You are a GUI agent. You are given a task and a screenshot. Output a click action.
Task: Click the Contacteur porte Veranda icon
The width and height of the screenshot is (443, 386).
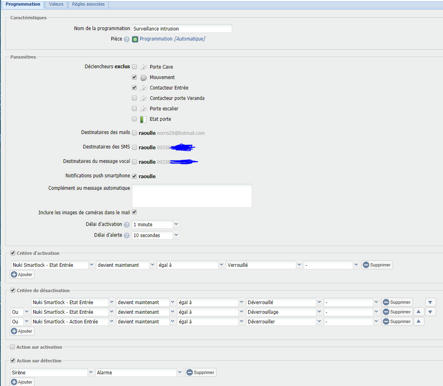143,98
